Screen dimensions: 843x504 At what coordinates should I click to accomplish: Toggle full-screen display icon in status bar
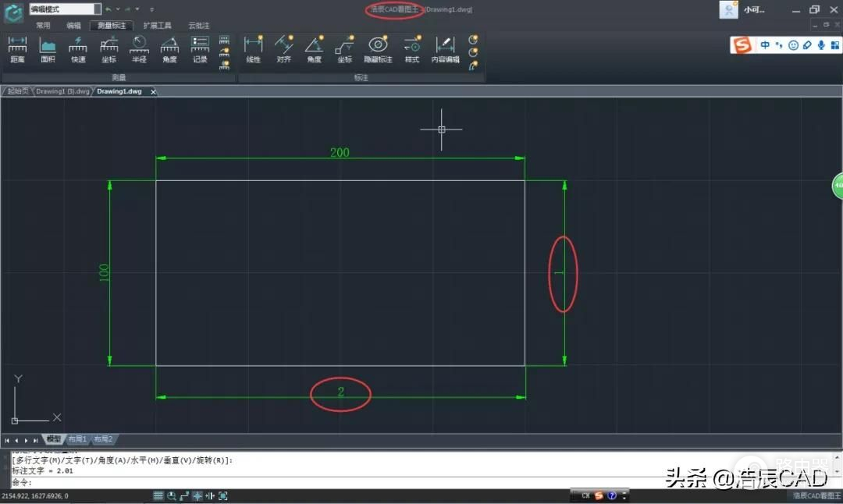pos(223,495)
